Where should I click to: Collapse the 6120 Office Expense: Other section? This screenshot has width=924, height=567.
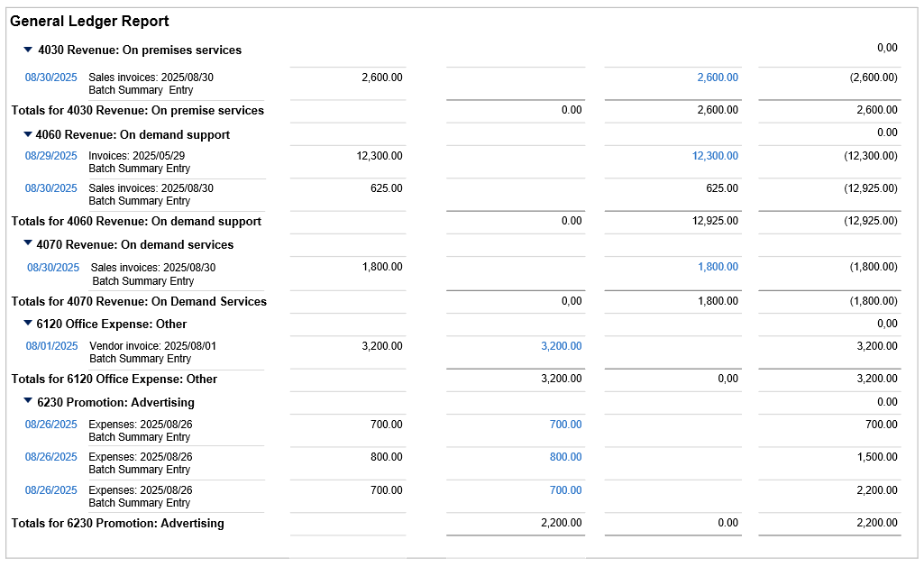[x=27, y=324]
